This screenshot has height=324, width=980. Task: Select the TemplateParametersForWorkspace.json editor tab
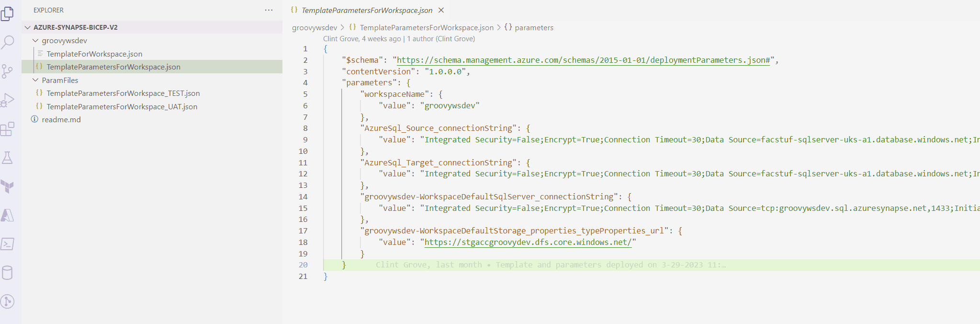click(x=366, y=10)
